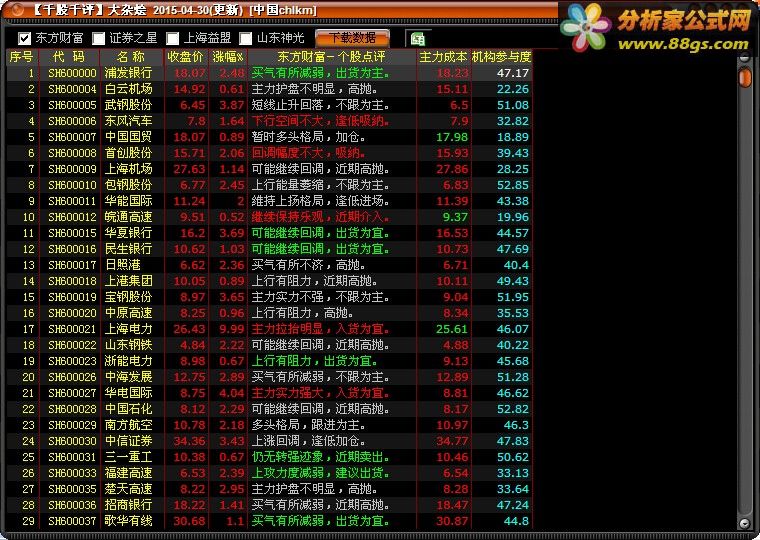Viewport: 760px width, 540px height.
Task: Sort by the 机构参与度 column header
Action: (x=502, y=57)
